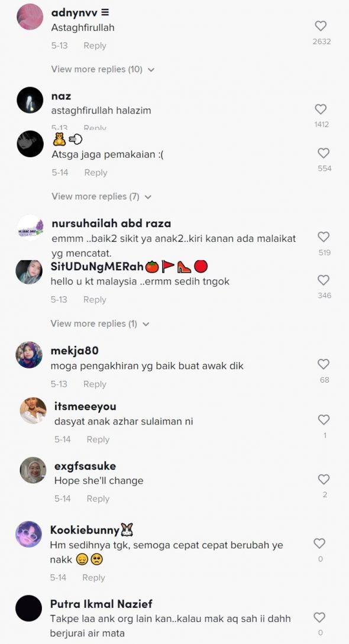This screenshot has width=349, height=644.
Task: Like adnynvv's Astaghfirullah comment
Action: (x=321, y=26)
